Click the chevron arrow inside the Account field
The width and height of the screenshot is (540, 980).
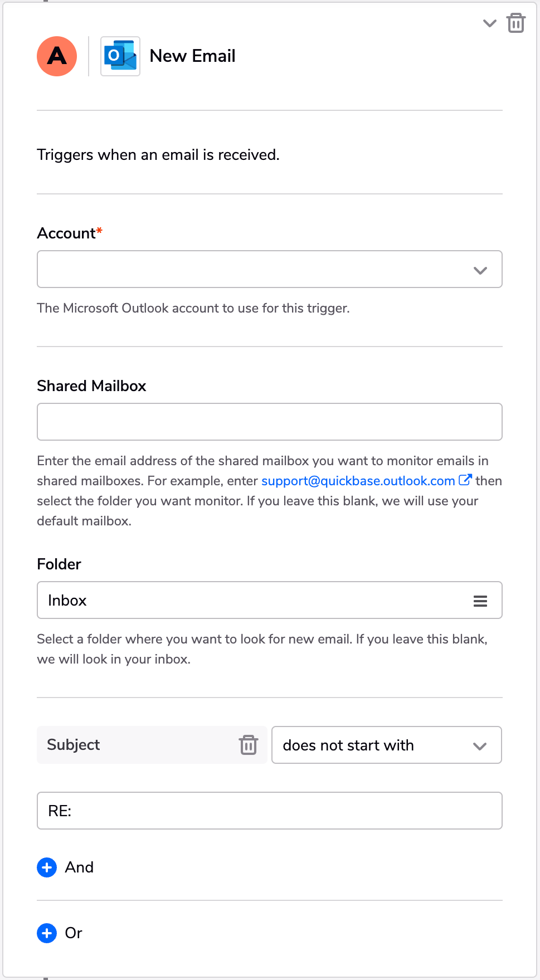[x=480, y=270]
